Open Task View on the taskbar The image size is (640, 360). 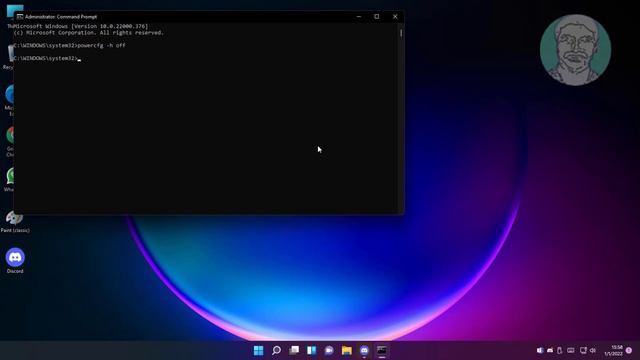(294, 350)
